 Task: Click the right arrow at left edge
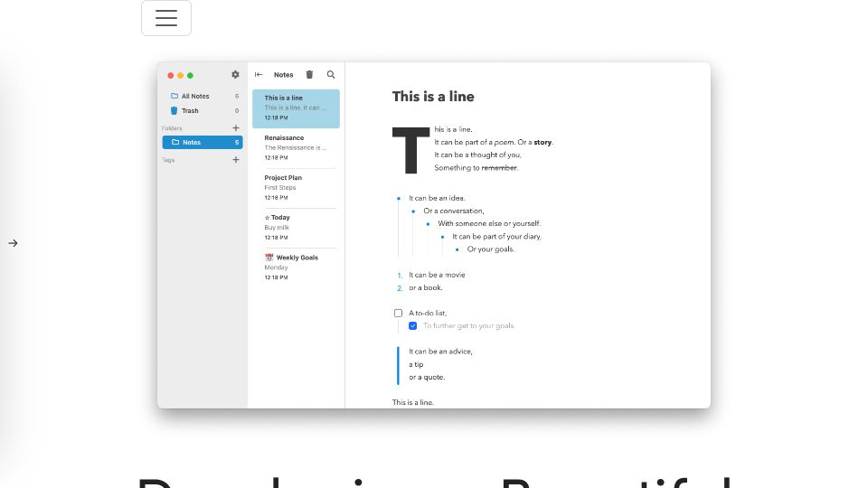[x=13, y=243]
